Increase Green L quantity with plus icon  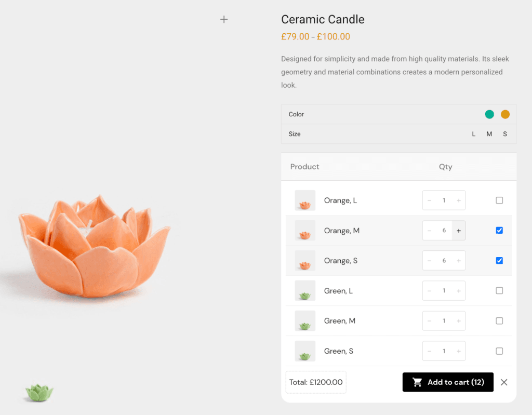458,290
